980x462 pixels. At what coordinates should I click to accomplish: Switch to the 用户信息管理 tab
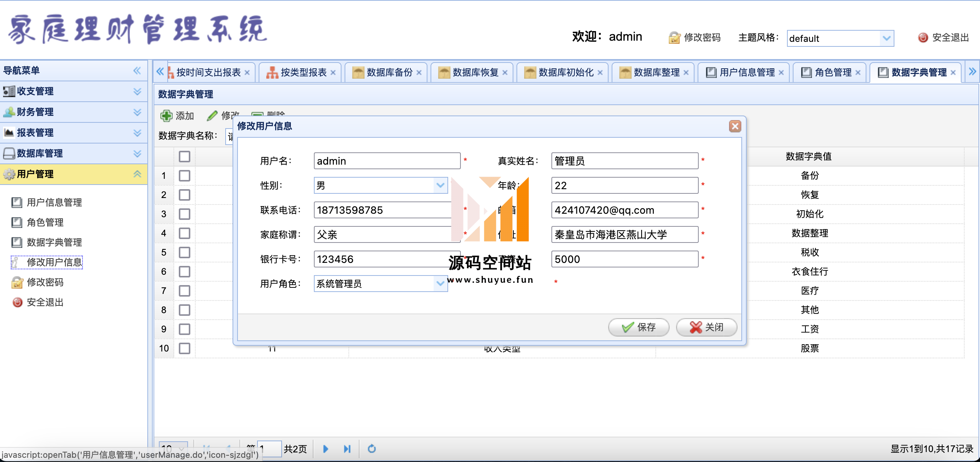pyautogui.click(x=743, y=73)
